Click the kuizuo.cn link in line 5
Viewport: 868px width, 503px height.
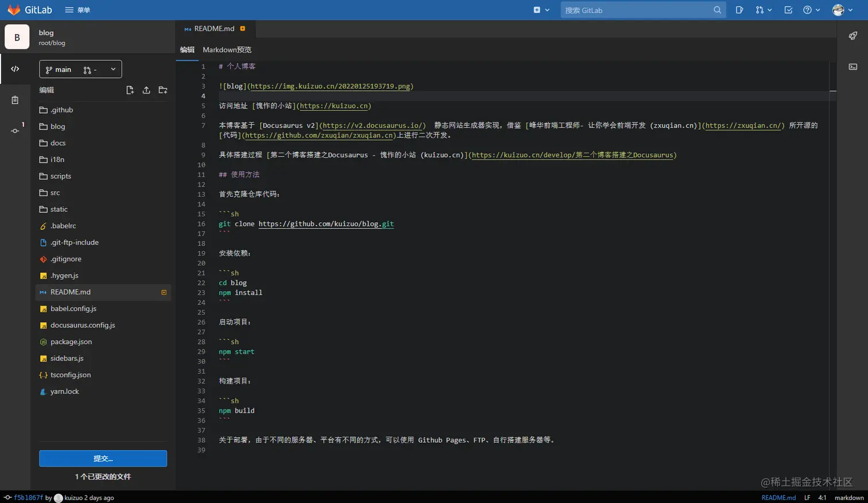[334, 106]
